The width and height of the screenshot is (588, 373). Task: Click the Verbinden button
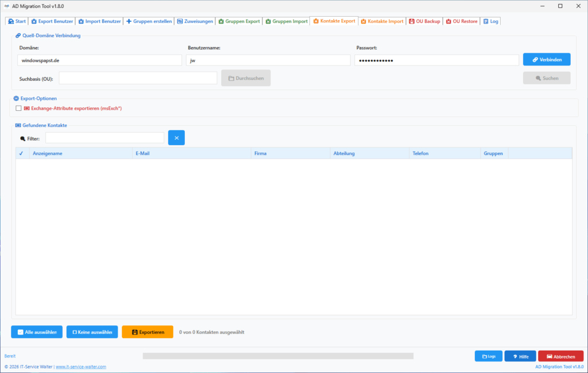click(x=547, y=60)
